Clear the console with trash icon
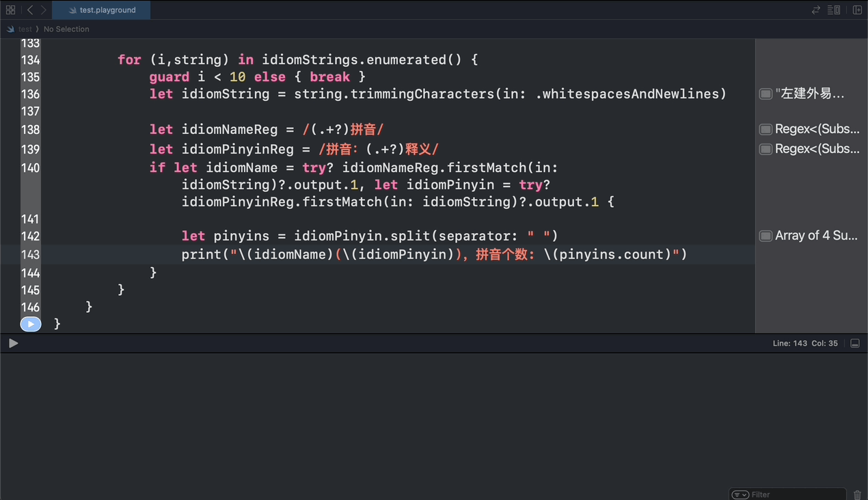This screenshot has width=868, height=500. [858, 495]
